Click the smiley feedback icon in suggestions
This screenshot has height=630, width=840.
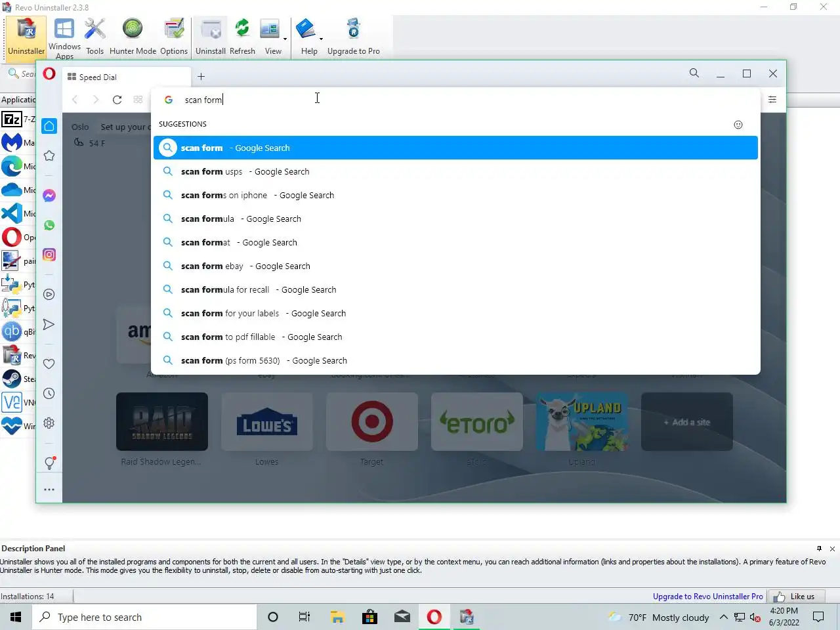click(x=738, y=125)
